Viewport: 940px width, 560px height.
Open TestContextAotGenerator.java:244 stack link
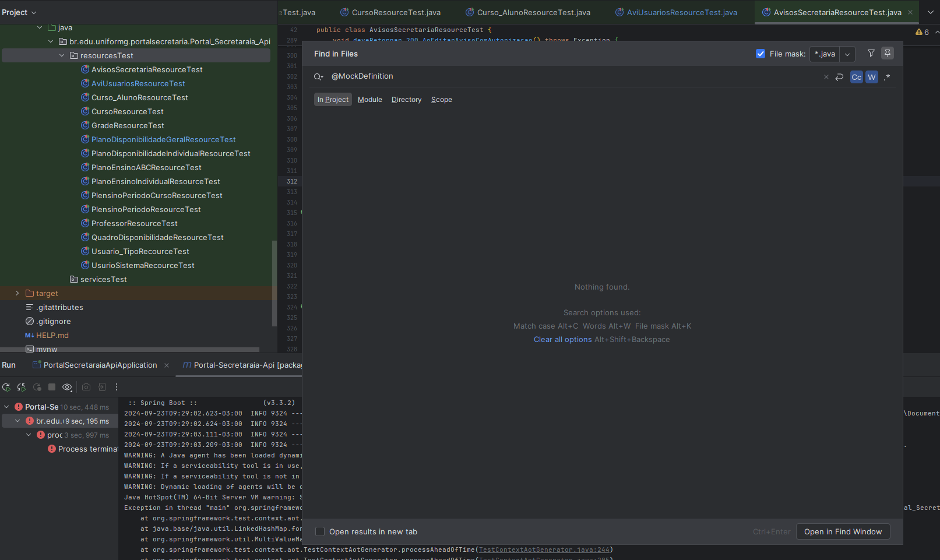pos(544,550)
